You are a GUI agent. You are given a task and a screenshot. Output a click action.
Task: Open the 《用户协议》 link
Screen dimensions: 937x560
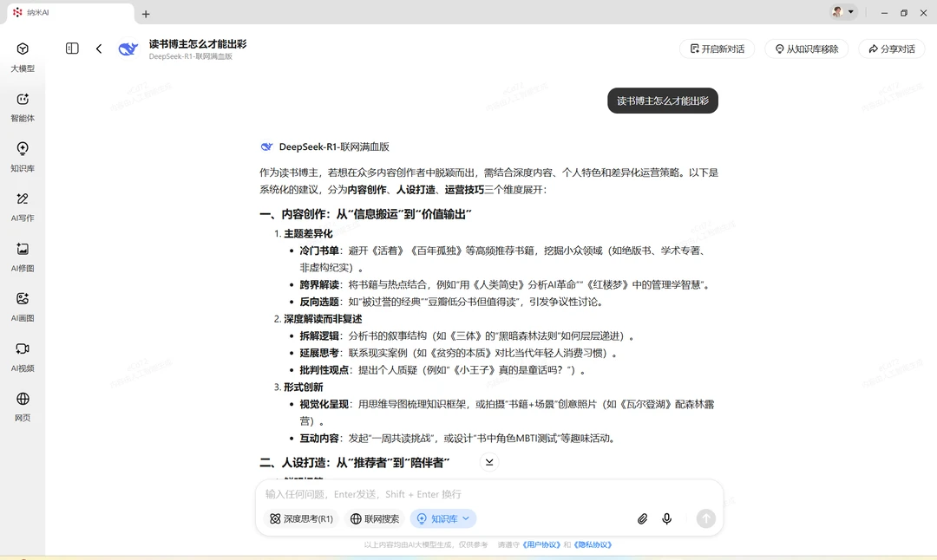pyautogui.click(x=541, y=544)
